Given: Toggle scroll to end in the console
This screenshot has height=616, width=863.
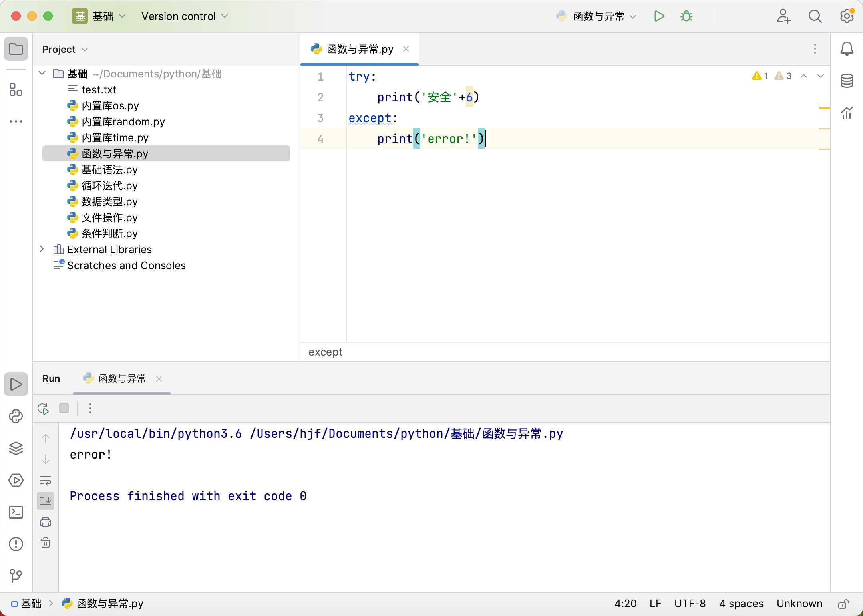Looking at the screenshot, I should 46,501.
